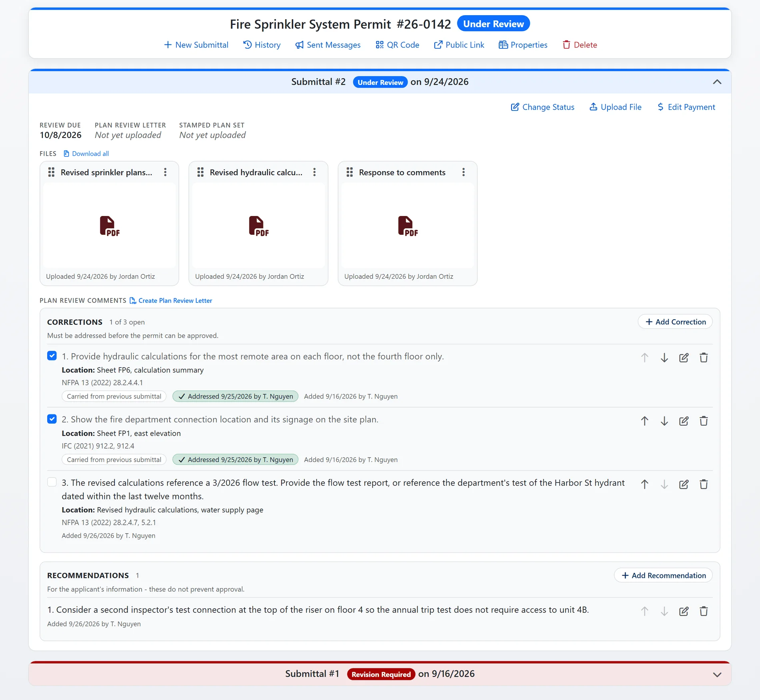Collapse Submittal #2 section chevron

[717, 82]
